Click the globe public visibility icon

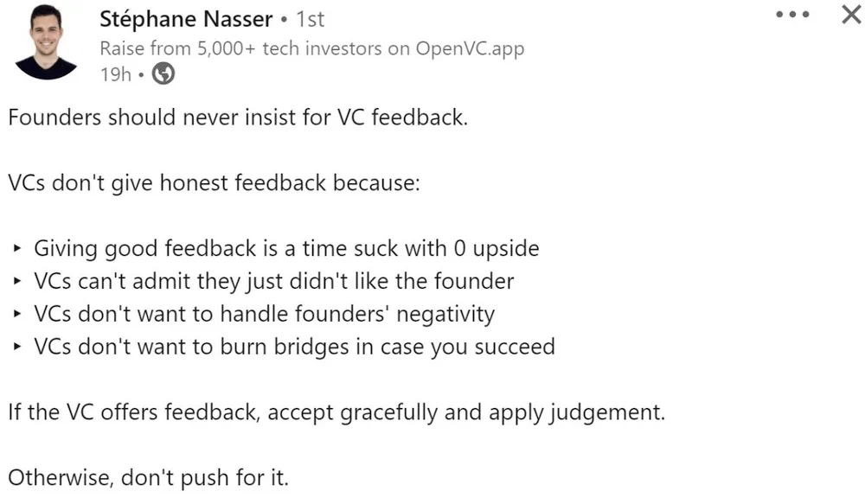point(163,74)
